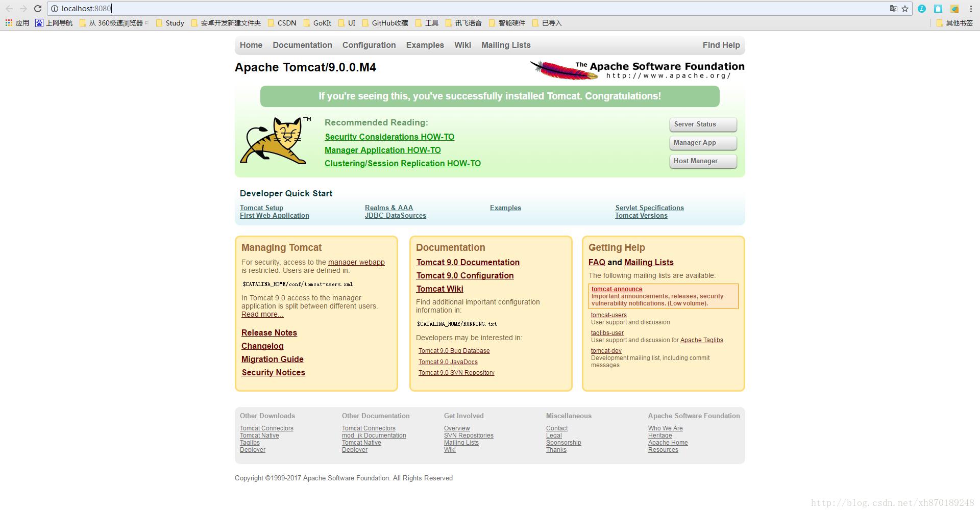Open the 从 360极速浏览器 bookmark folder
Screen dimensions: 980x513
point(114,23)
